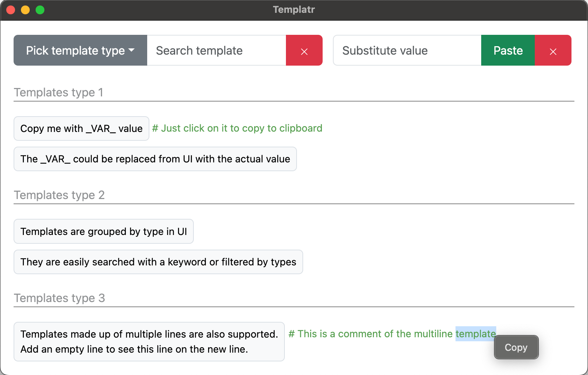The height and width of the screenshot is (375, 588).
Task: Copy the 'The _VAR_ could be replaced' template
Action: [155, 159]
